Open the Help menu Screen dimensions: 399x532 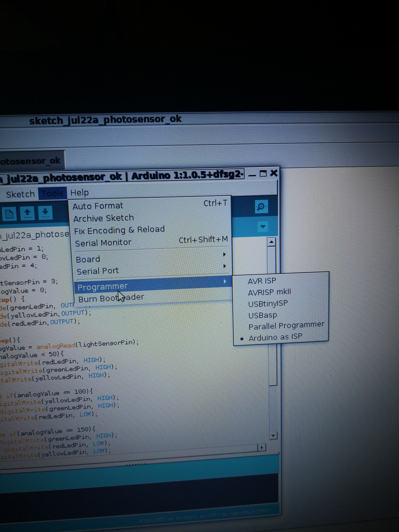[x=80, y=193]
